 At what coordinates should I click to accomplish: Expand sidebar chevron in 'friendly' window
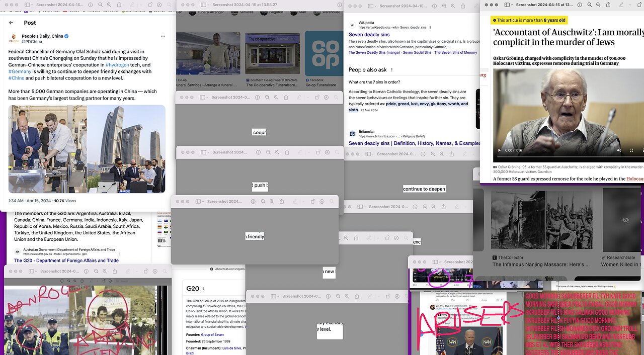click(x=203, y=202)
